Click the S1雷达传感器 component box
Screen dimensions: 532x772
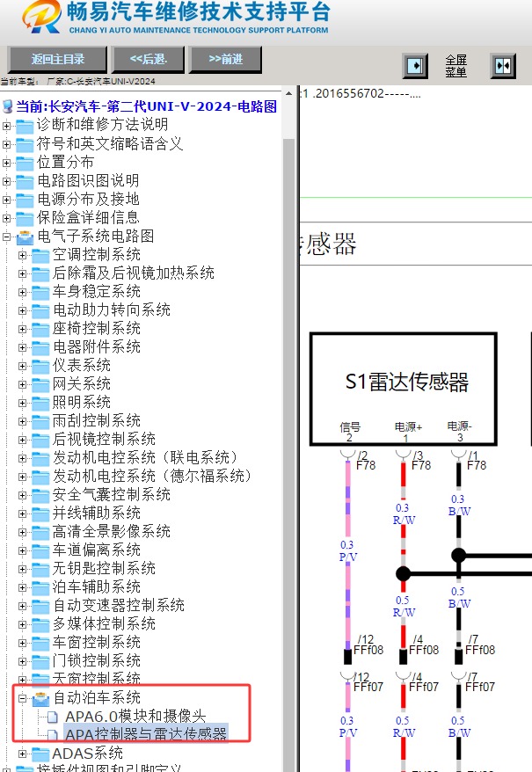pyautogui.click(x=404, y=389)
